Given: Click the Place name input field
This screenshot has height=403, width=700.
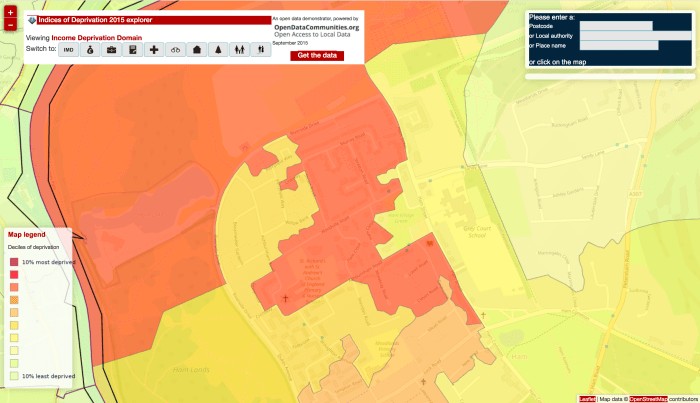Looking at the screenshot, I should click(619, 45).
